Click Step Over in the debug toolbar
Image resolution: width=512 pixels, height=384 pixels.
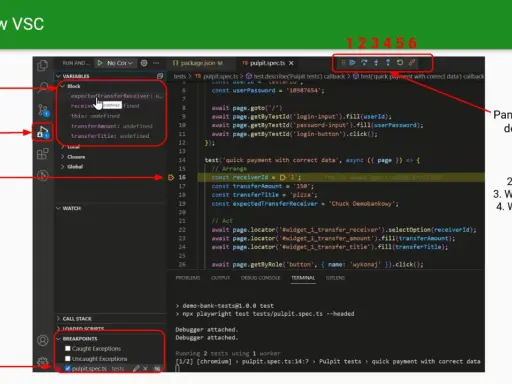coord(364,62)
